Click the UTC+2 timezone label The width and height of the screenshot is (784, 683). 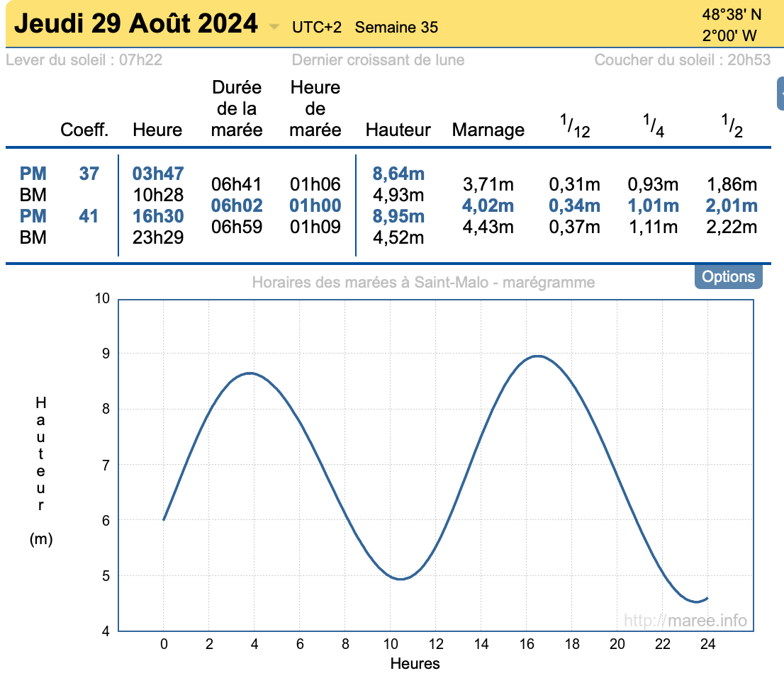click(x=317, y=28)
